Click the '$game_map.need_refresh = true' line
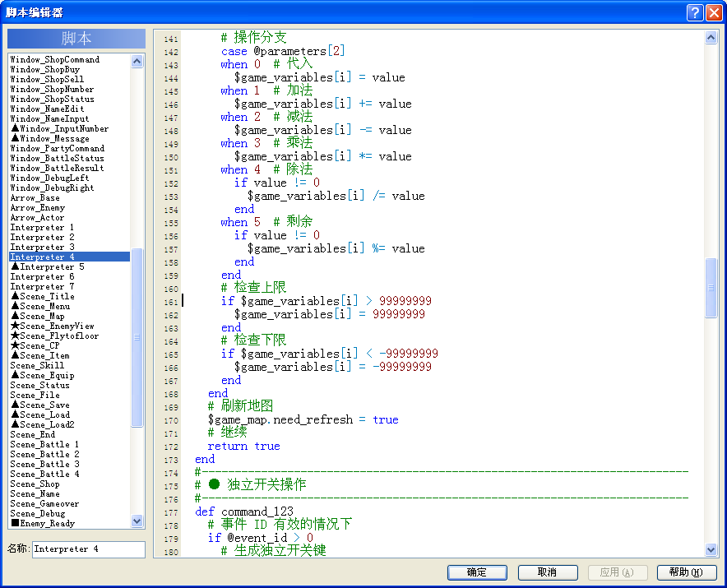The height and width of the screenshot is (588, 727). pyautogui.click(x=303, y=419)
